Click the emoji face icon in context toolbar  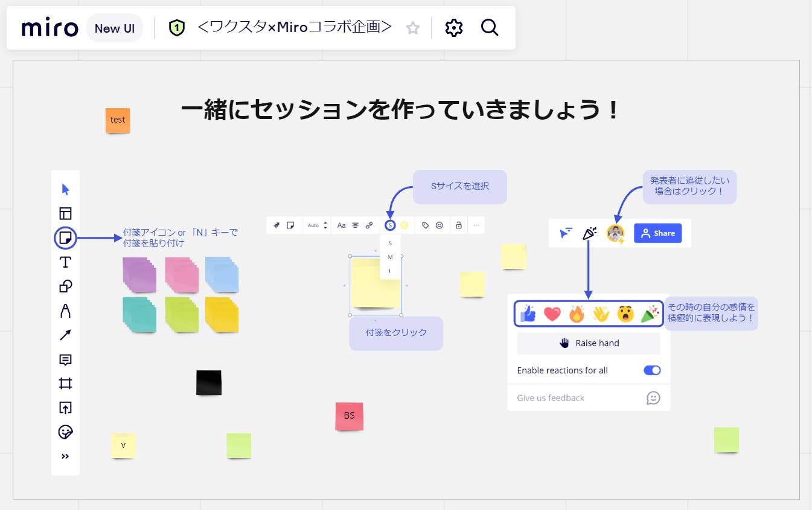(440, 225)
